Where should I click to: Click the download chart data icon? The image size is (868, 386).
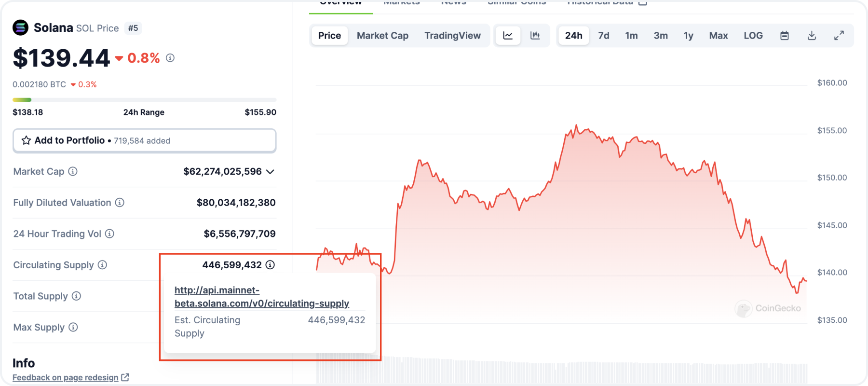(812, 36)
